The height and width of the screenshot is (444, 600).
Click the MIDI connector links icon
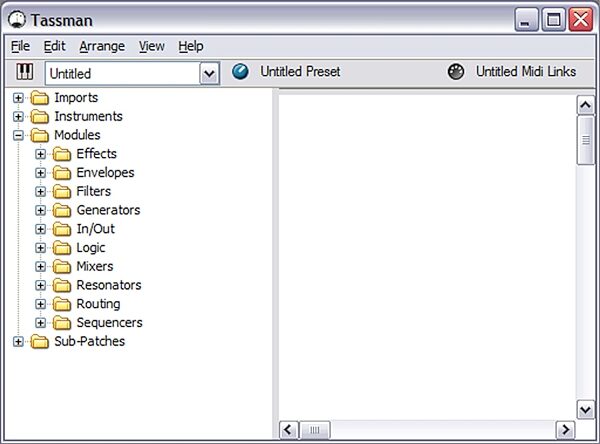pos(456,72)
